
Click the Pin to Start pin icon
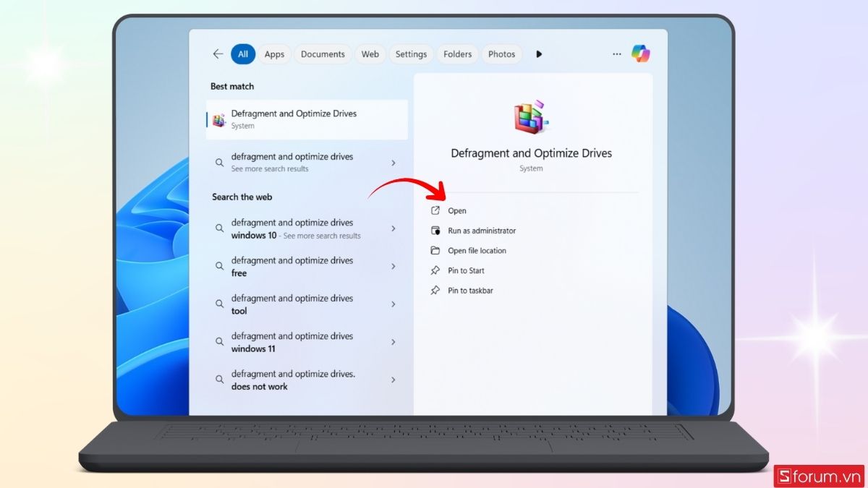coord(435,270)
